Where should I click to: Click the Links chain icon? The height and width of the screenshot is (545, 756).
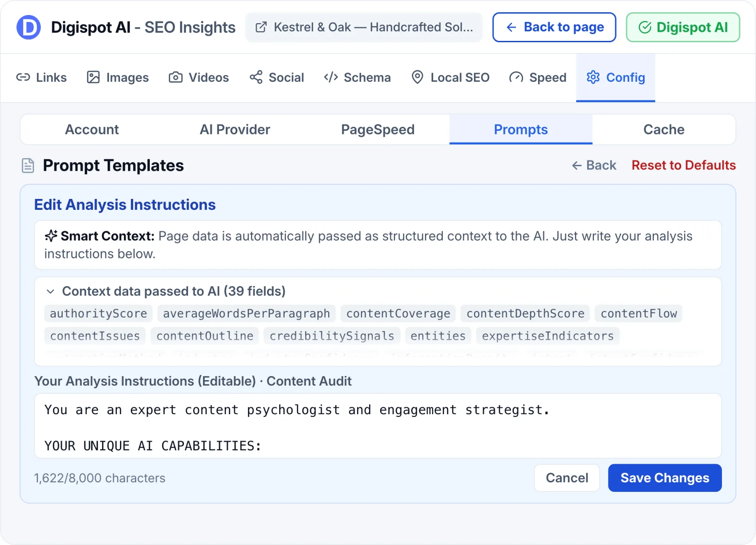coord(23,77)
